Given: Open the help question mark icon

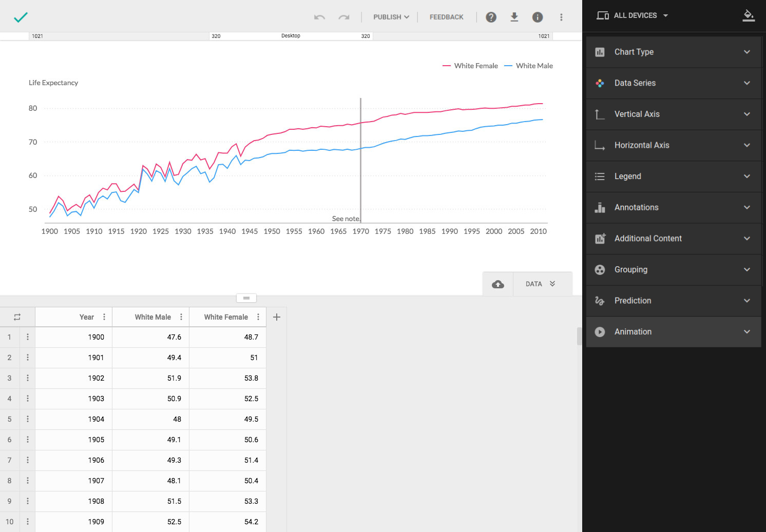Looking at the screenshot, I should click(491, 17).
